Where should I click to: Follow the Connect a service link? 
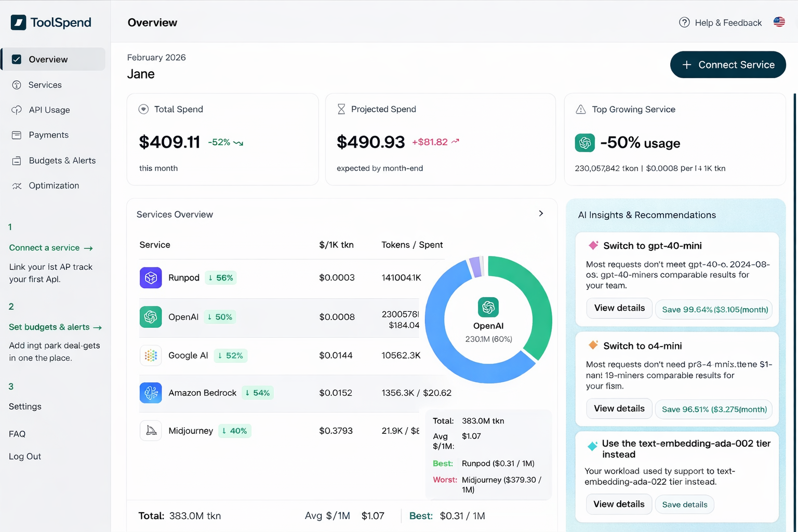tap(51, 248)
